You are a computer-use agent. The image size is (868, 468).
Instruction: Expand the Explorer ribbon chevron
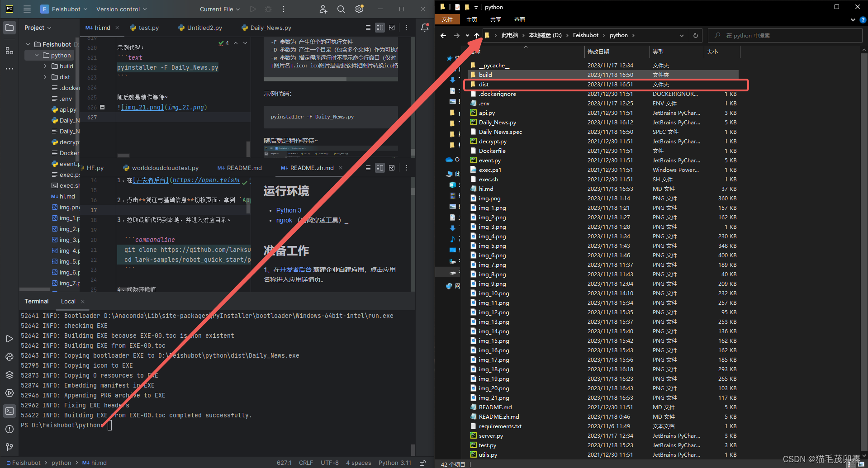(853, 20)
